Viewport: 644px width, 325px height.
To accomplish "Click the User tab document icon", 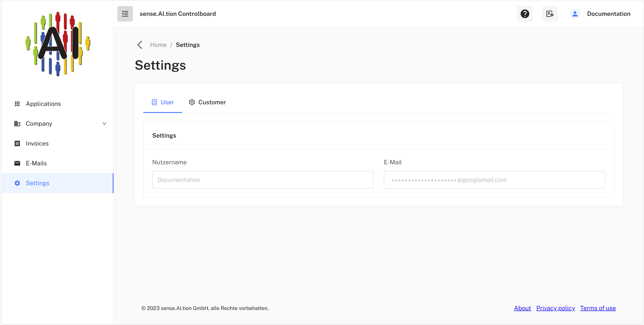I will [154, 102].
